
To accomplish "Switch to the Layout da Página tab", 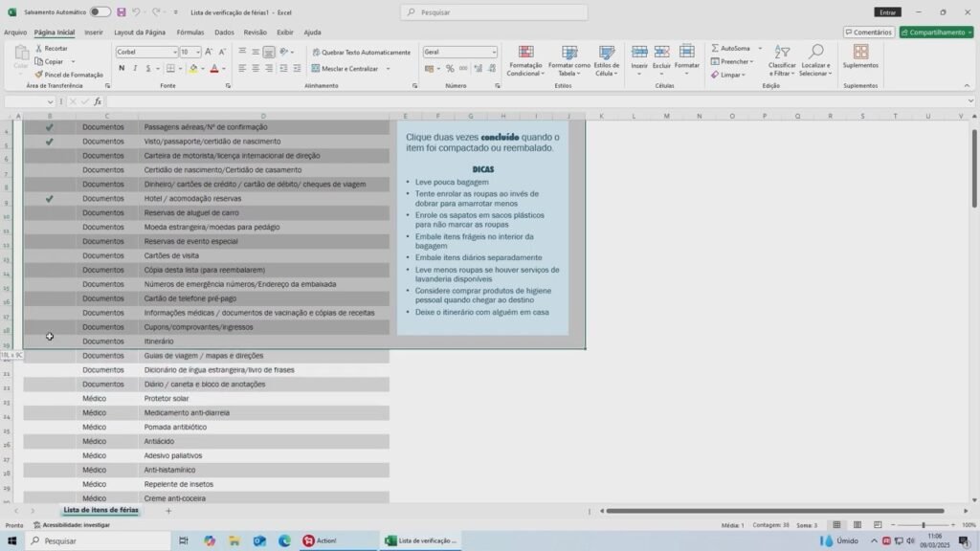I will point(140,33).
